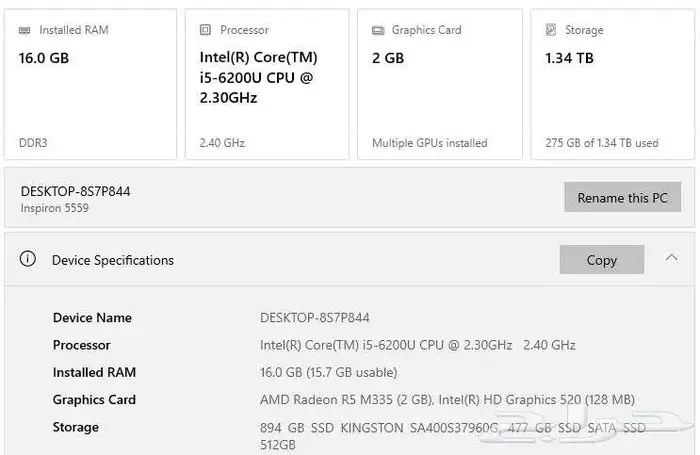
Task: Open the Installed RAM 16.0 GB card
Action: pos(91,84)
